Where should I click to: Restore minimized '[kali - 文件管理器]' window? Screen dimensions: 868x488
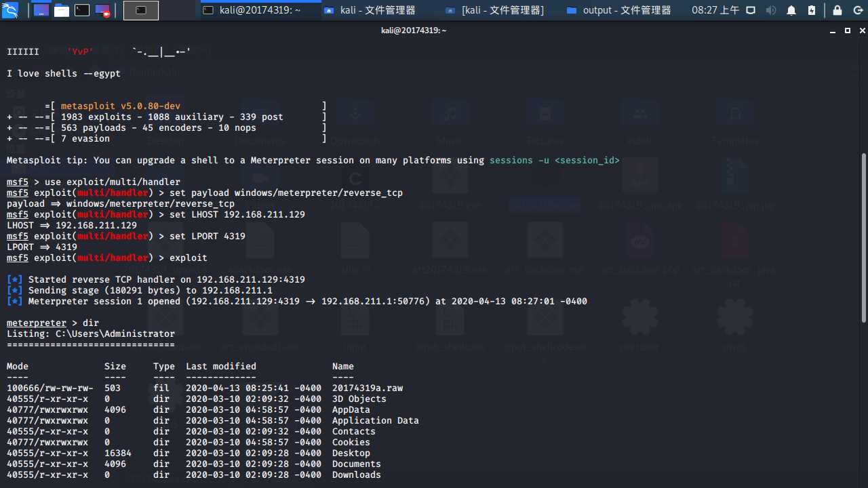pos(495,10)
